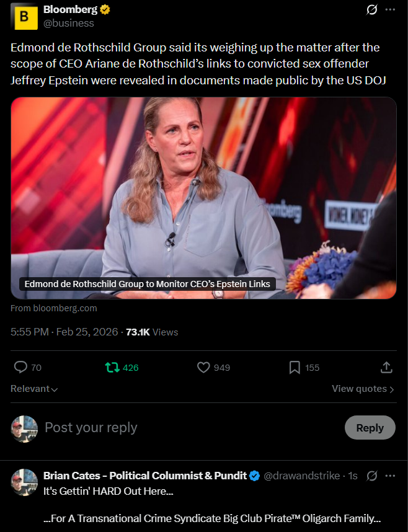Open View quotes link
Screen dimensions: 408x532
coord(363,389)
